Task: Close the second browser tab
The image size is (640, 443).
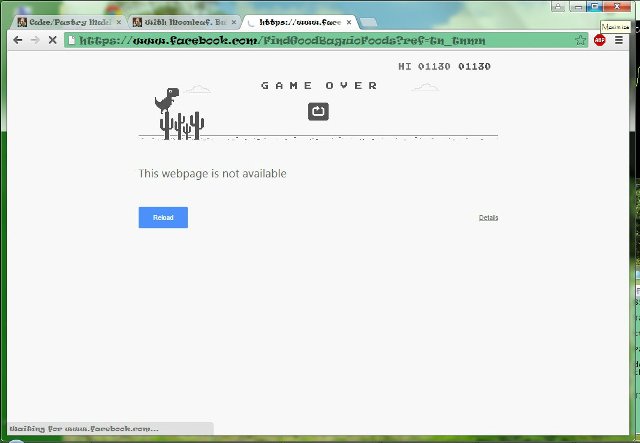Action: coord(232,21)
